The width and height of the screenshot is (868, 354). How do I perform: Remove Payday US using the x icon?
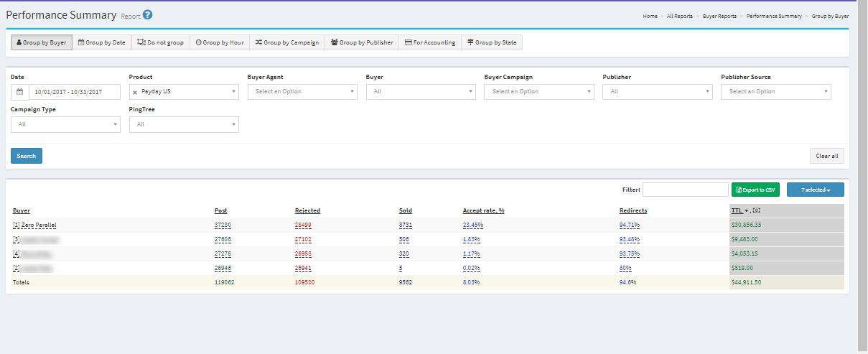135,93
